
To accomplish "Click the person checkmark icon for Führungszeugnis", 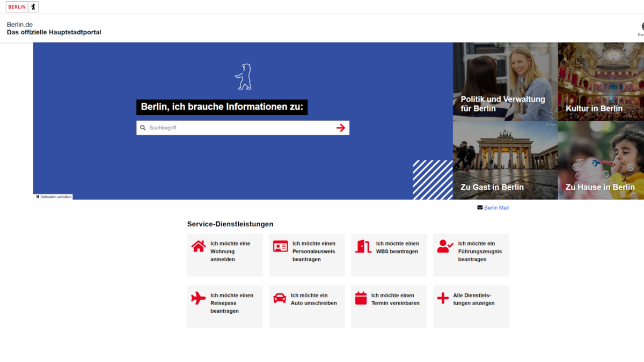I will click(445, 246).
